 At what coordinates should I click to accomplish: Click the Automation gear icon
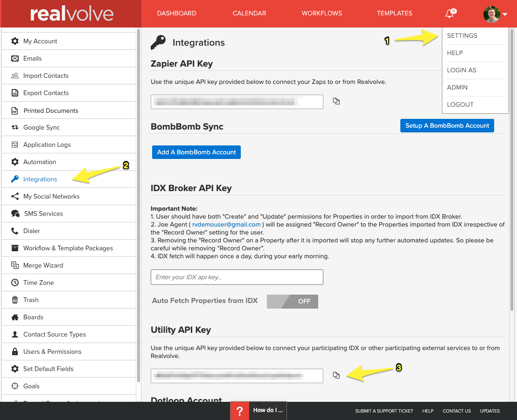click(x=15, y=162)
